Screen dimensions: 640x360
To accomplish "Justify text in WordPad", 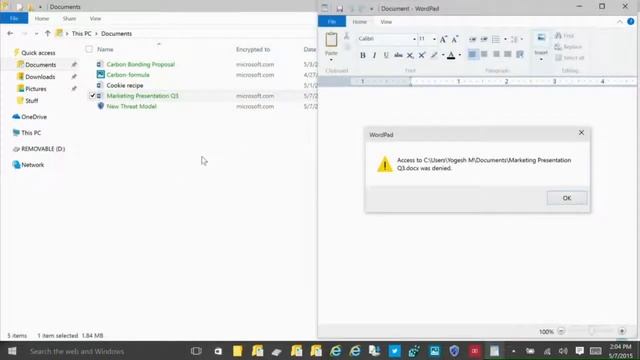I will coord(508,54).
